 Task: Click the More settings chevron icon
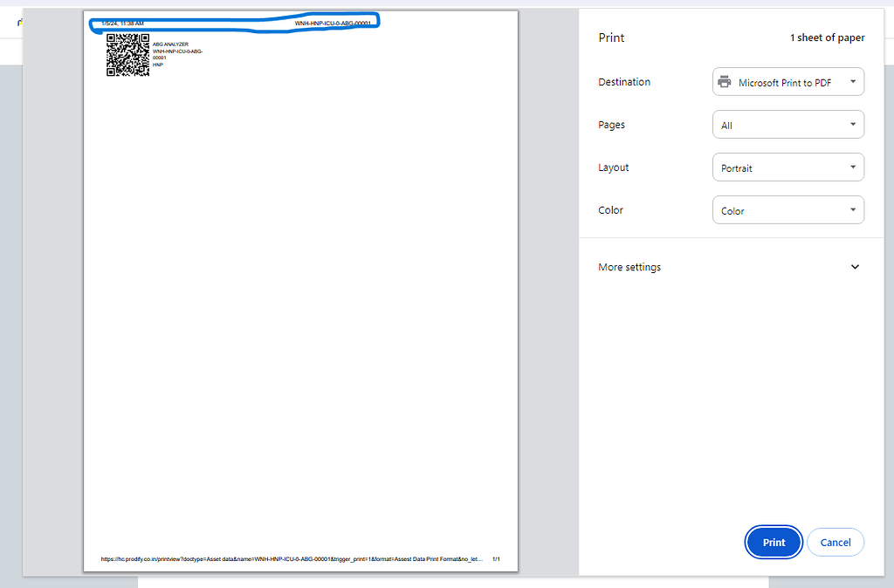pyautogui.click(x=855, y=266)
